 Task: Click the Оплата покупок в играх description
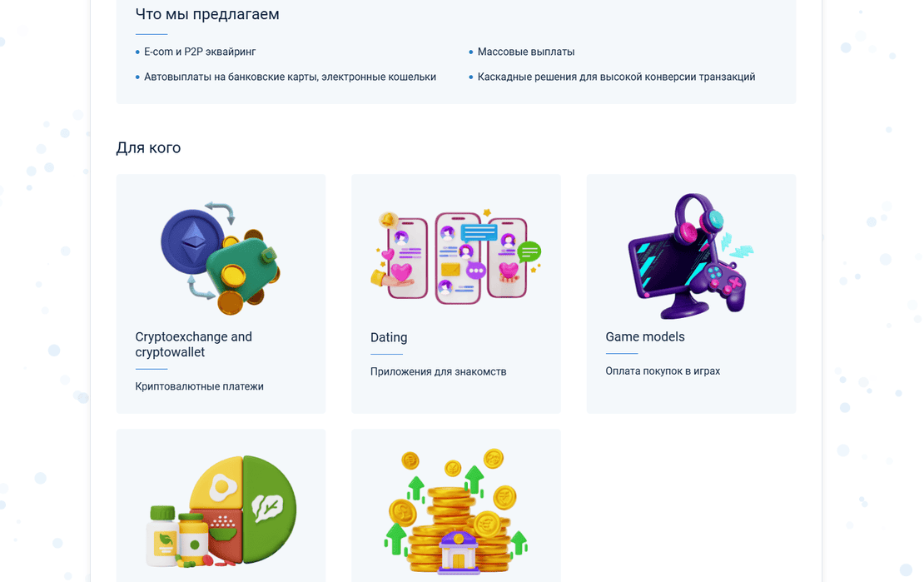click(663, 371)
